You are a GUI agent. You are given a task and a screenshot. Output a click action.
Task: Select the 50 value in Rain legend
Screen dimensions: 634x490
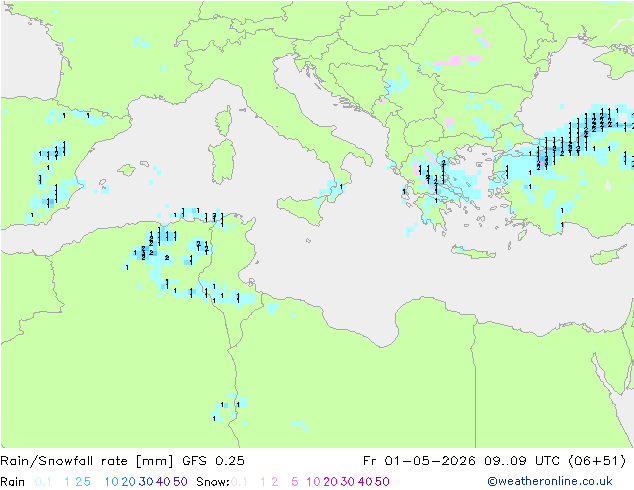coord(180,482)
